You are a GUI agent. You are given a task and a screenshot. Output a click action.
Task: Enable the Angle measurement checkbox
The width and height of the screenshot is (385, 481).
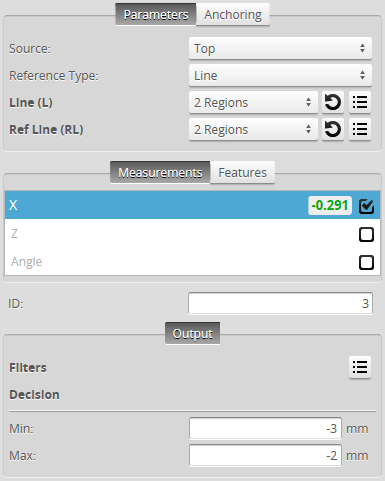click(x=366, y=262)
